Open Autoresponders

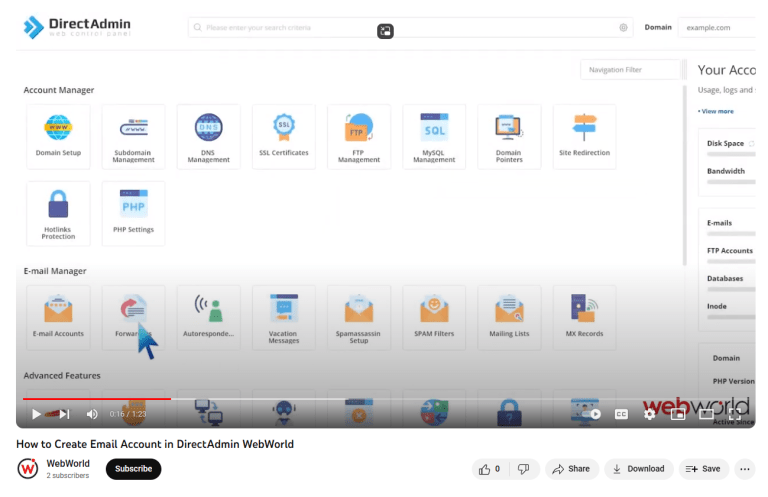pos(209,318)
